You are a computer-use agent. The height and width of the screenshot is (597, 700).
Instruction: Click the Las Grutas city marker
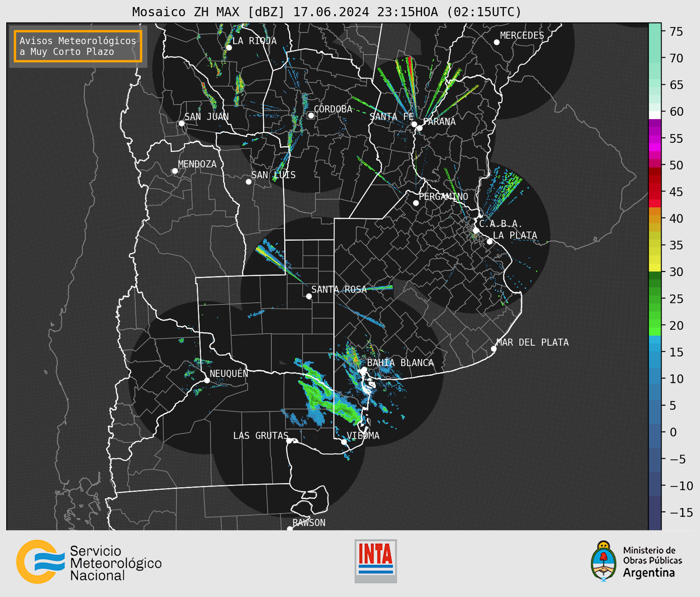tap(289, 441)
